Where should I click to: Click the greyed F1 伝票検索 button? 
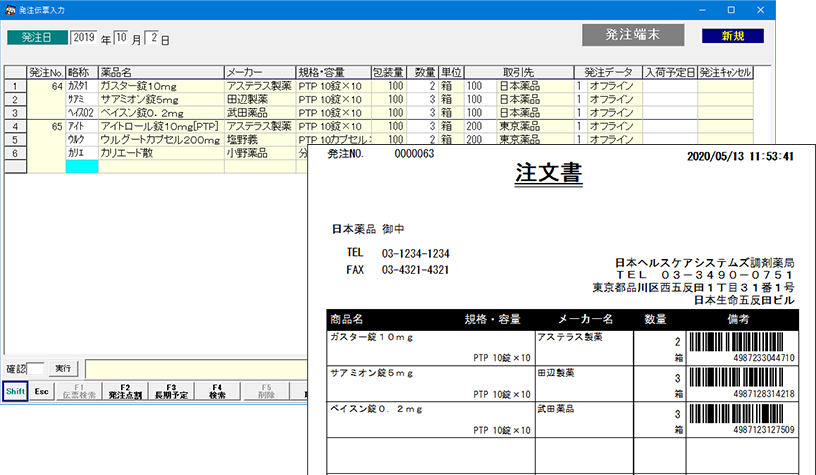79,391
